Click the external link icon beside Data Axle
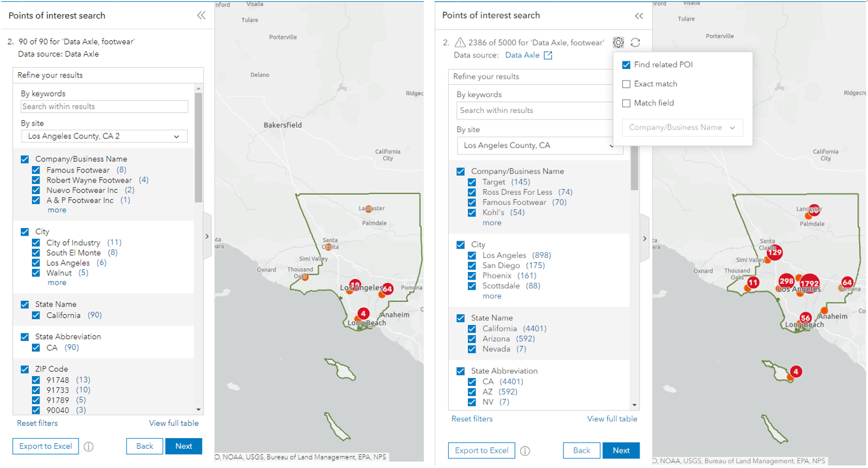Image resolution: width=868 pixels, height=468 pixels. coord(548,56)
